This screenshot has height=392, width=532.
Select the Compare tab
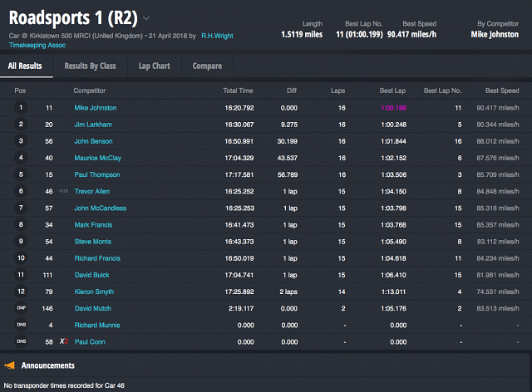point(207,66)
